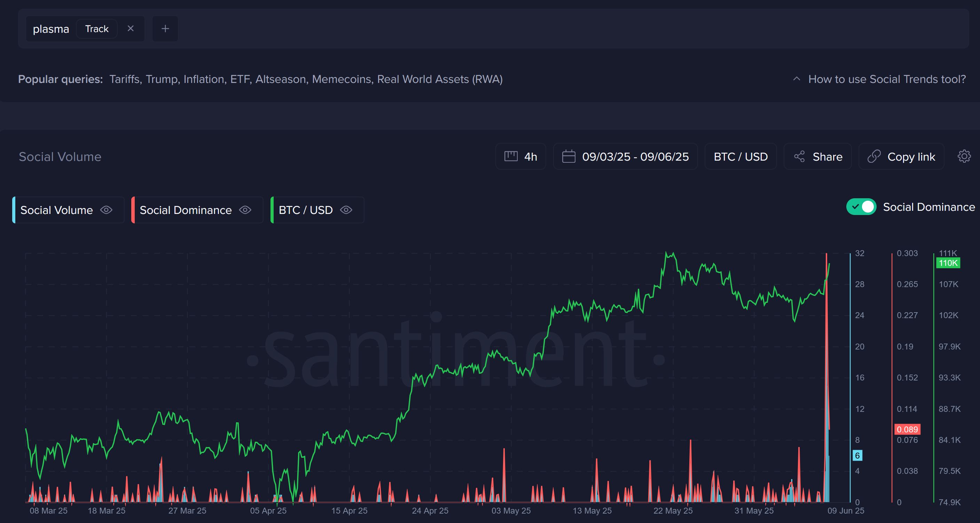Open the 09/03/25 - 09/06/25 date picker
This screenshot has height=523, width=980.
pos(635,156)
